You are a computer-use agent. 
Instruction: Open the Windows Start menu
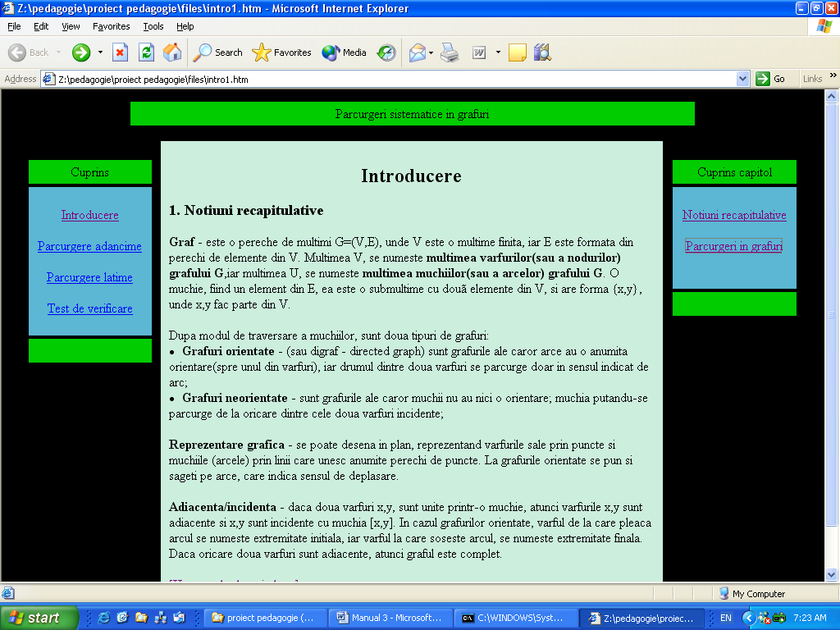39,618
